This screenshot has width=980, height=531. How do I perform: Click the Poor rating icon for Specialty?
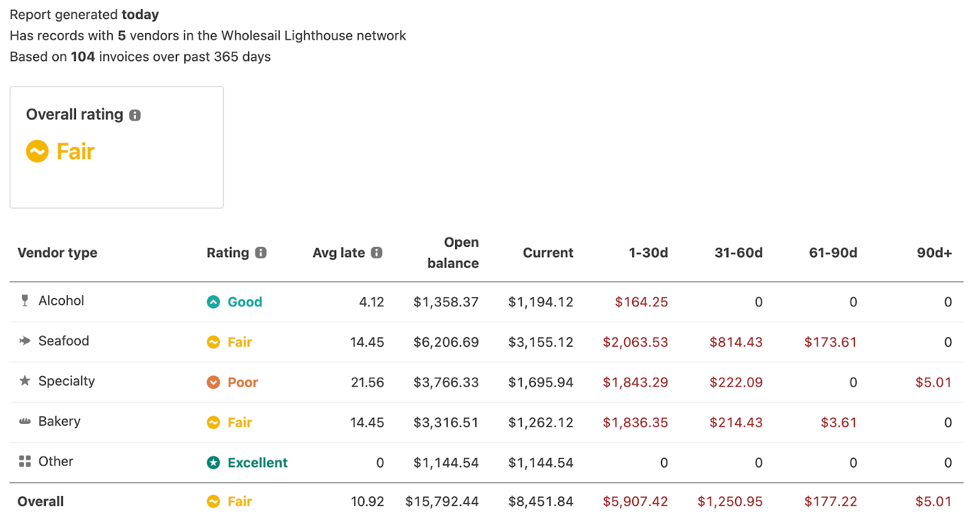tap(213, 382)
